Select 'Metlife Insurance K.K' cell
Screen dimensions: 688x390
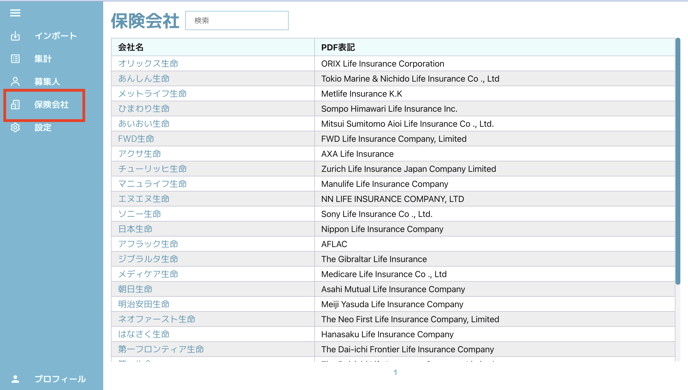pos(494,93)
